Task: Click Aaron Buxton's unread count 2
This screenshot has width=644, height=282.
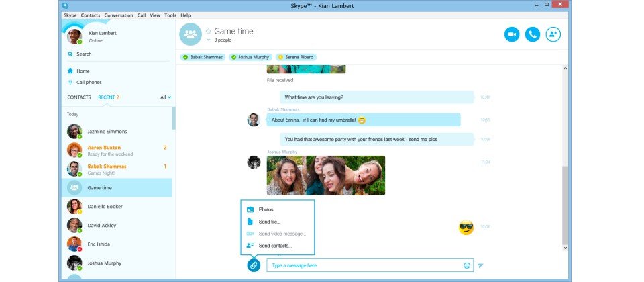Action: pyautogui.click(x=165, y=147)
